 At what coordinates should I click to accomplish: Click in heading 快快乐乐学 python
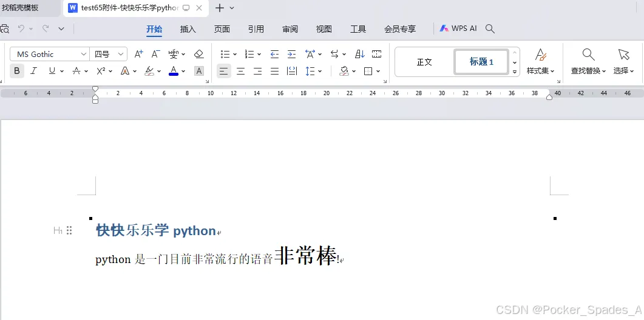coord(155,231)
